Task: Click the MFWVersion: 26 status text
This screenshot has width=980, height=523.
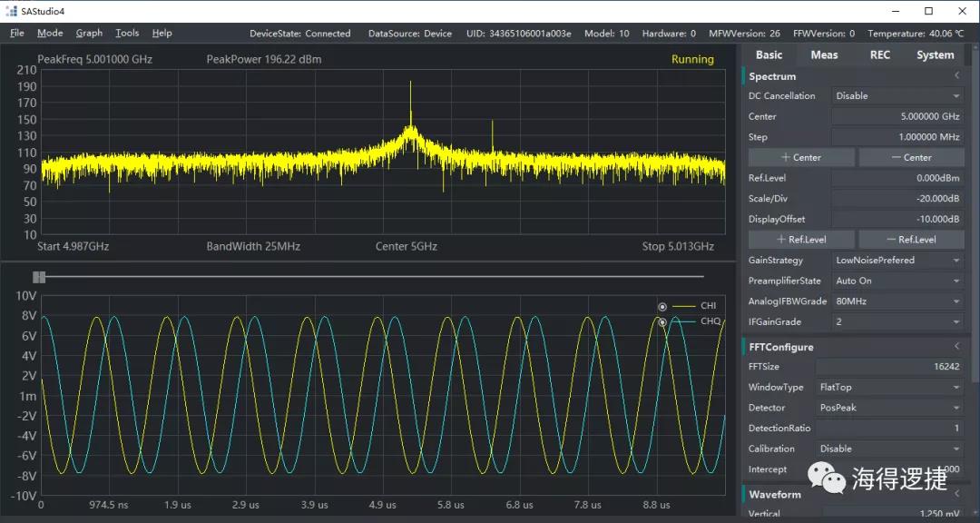Action: (744, 34)
